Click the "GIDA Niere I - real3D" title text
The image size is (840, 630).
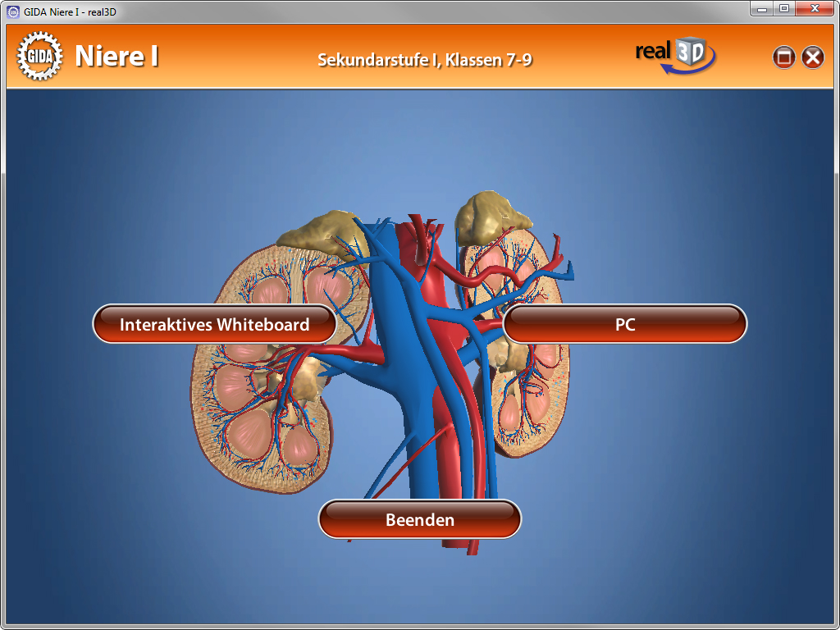(70, 11)
